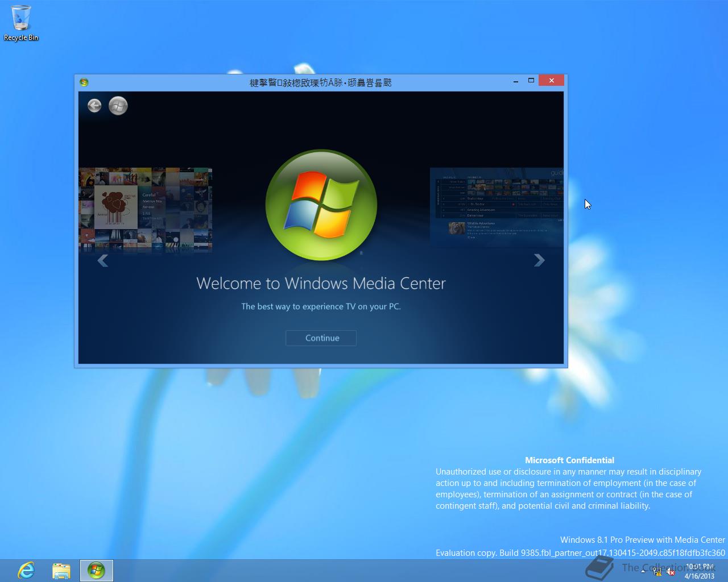Open the Media Center title bar icon menu
The width and height of the screenshot is (728, 582).
click(84, 82)
